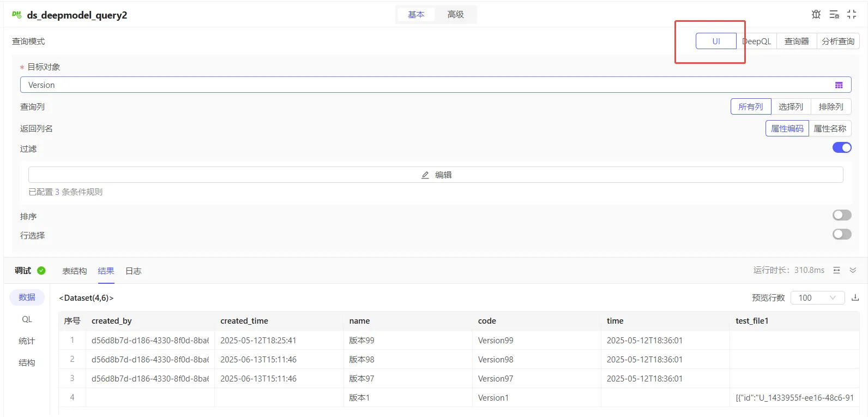Viewport: 868px width, 417px height.
Task: Collapse the debug panel with double chevron
Action: (853, 270)
